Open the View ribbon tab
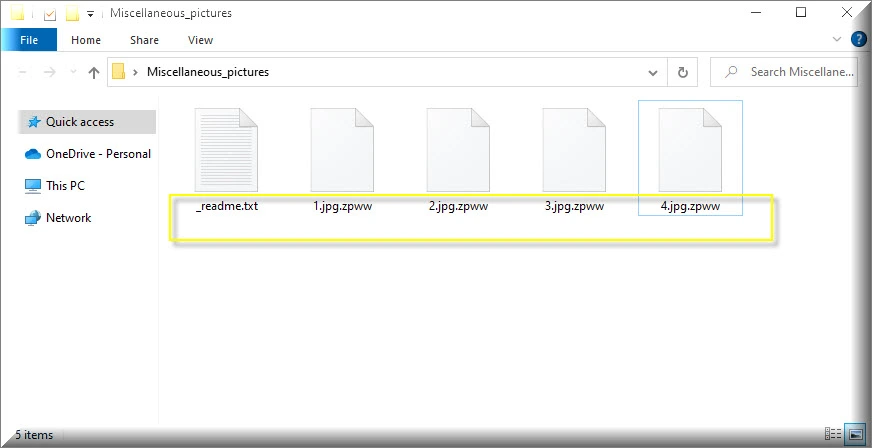 [x=200, y=40]
